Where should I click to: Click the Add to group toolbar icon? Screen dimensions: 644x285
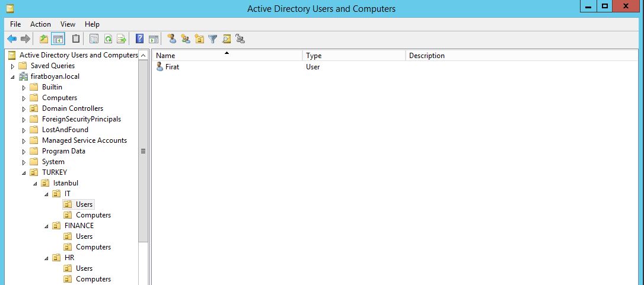[x=240, y=39]
